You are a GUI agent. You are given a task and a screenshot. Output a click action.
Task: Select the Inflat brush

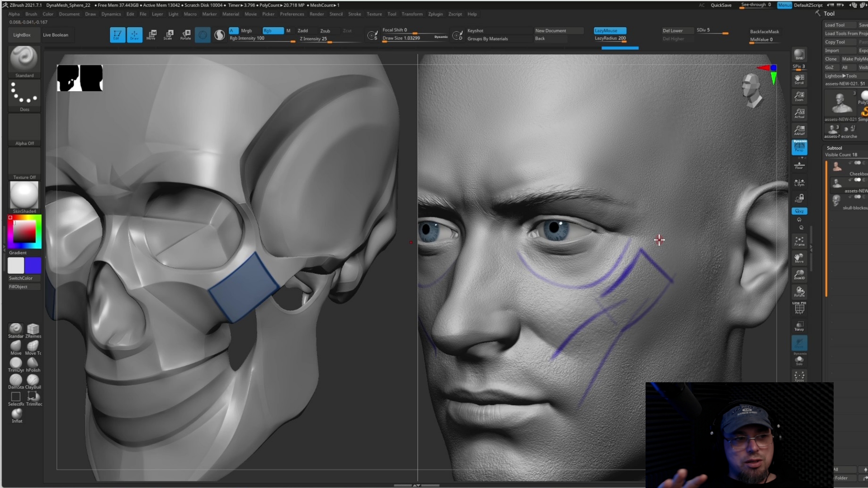[17, 415]
